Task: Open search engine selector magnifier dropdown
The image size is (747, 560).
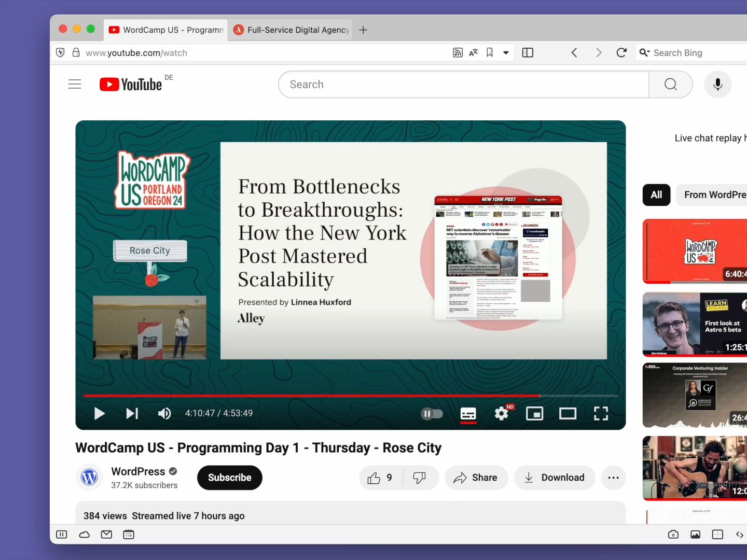Action: click(644, 52)
